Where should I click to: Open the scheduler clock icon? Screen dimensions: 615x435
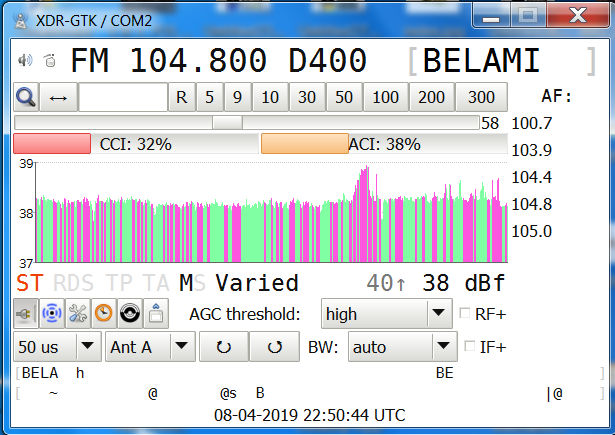coord(104,314)
